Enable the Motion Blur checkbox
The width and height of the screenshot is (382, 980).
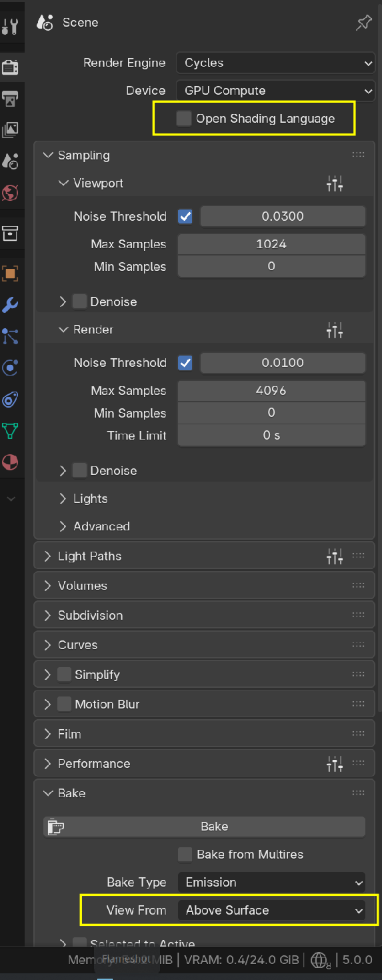point(64,704)
